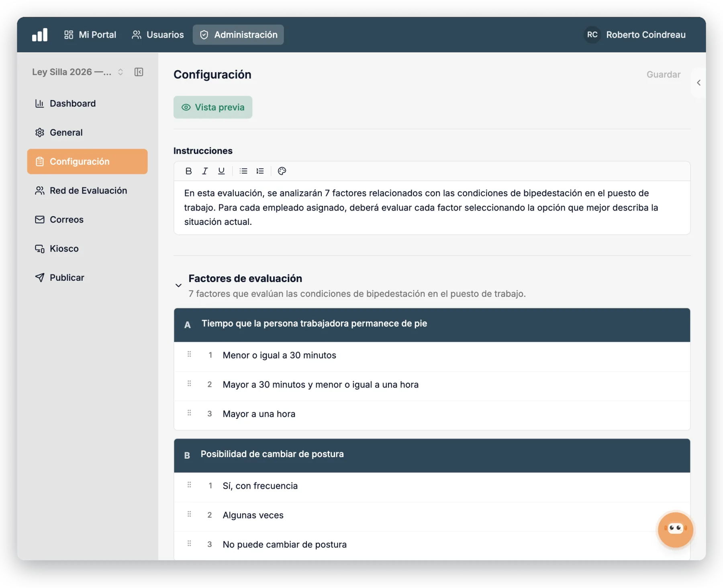
Task: Open the text color palette icon
Action: [x=282, y=171]
